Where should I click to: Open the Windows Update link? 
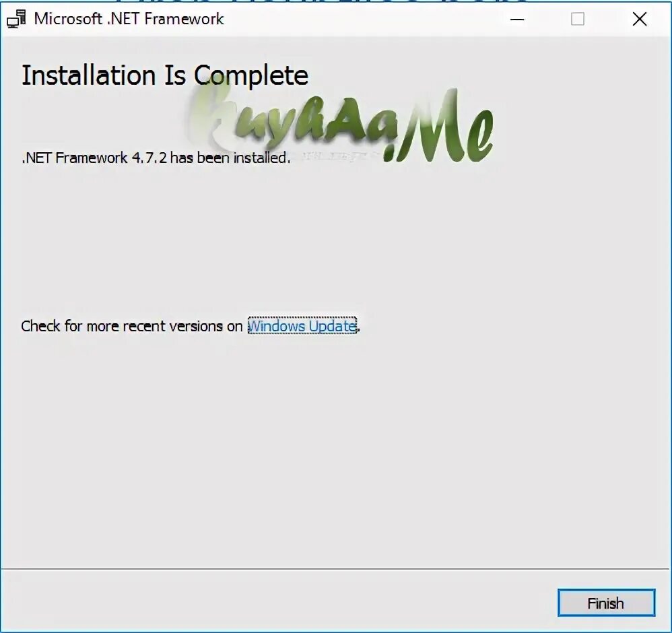[302, 326]
